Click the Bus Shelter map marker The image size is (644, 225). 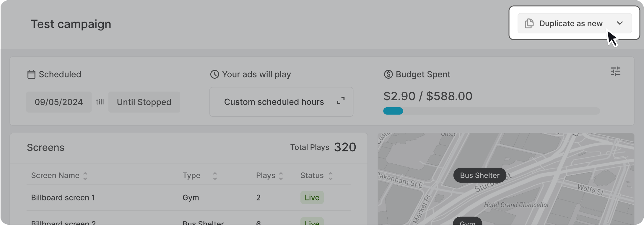coord(479,175)
